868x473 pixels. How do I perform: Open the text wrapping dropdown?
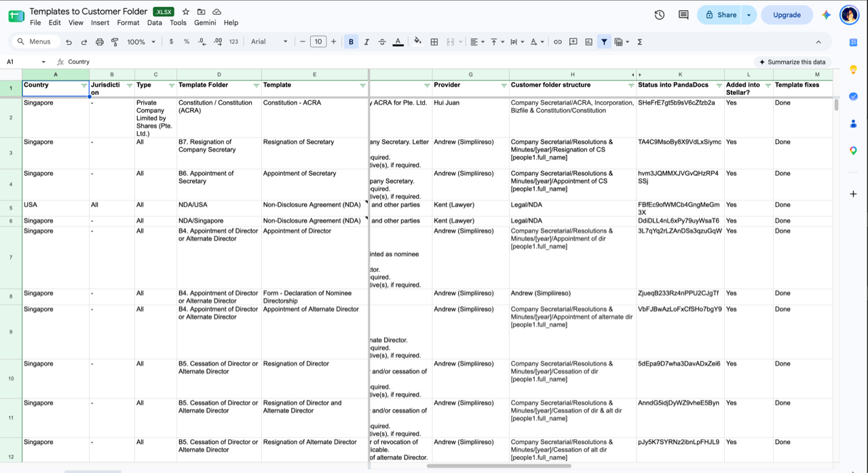click(x=516, y=42)
